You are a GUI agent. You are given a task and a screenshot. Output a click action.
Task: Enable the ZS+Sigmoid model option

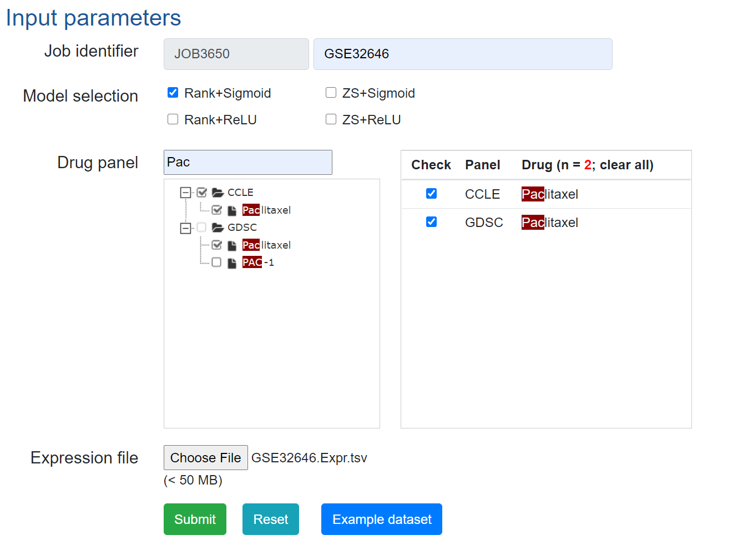point(331,93)
